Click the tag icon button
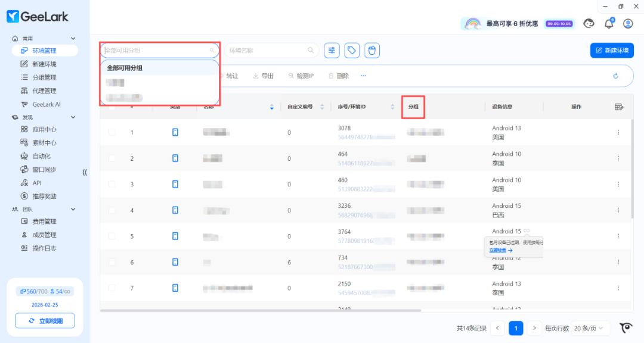 [x=352, y=51]
